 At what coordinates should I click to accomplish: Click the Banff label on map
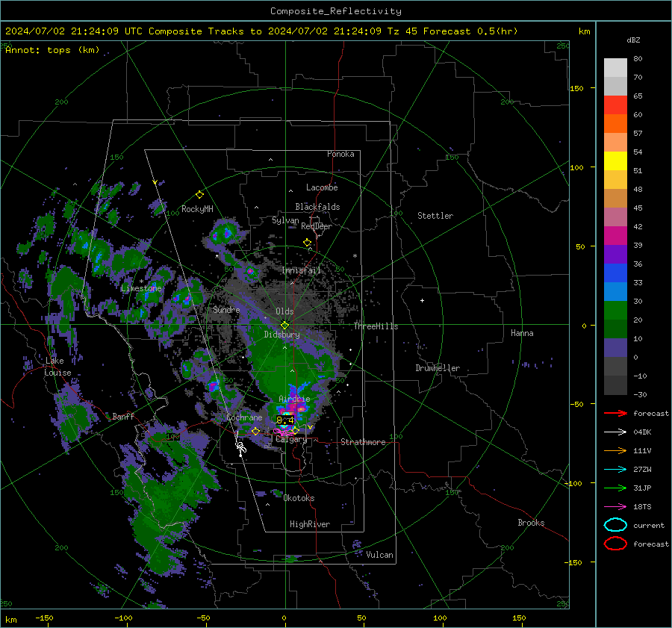[123, 416]
